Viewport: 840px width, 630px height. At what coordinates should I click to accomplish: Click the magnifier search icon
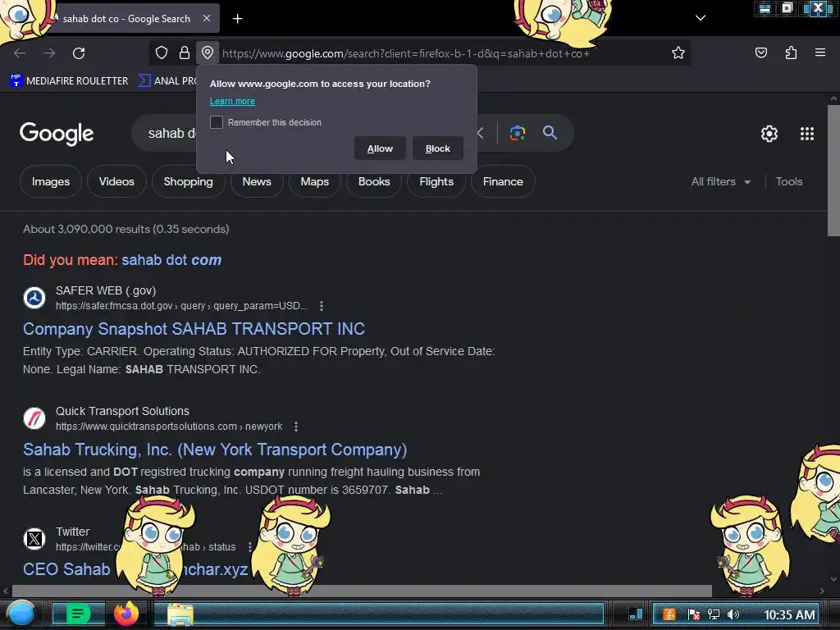click(550, 133)
